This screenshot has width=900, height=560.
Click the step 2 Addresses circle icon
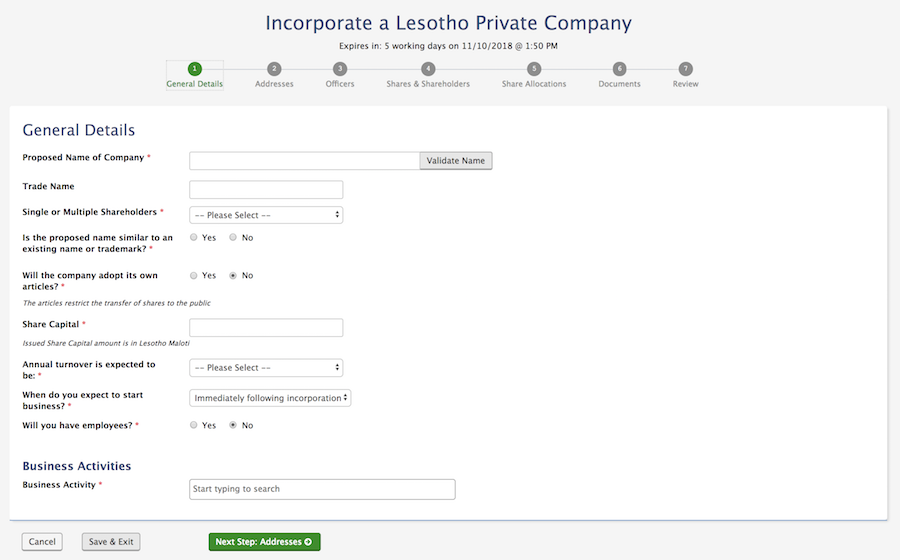tap(274, 69)
